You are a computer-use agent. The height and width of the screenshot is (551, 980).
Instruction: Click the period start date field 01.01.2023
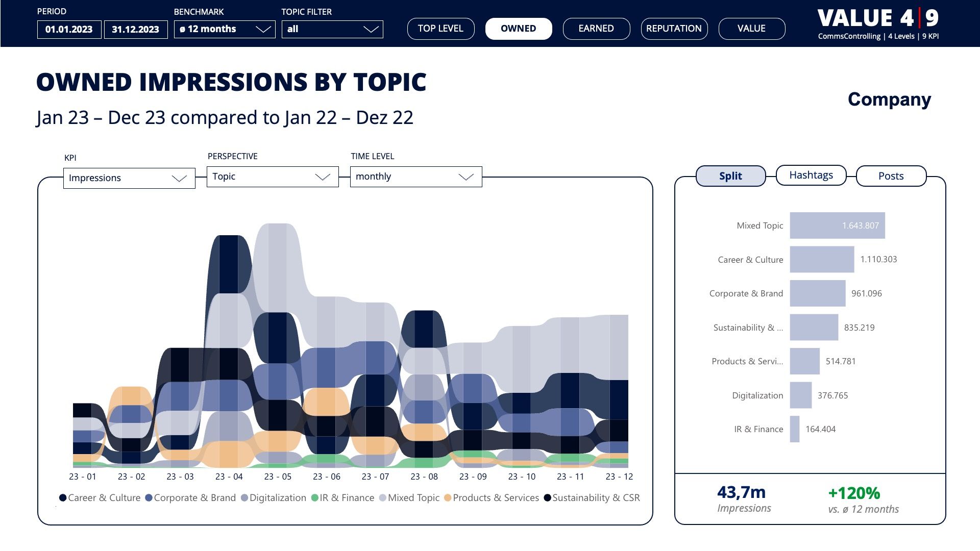pyautogui.click(x=69, y=30)
